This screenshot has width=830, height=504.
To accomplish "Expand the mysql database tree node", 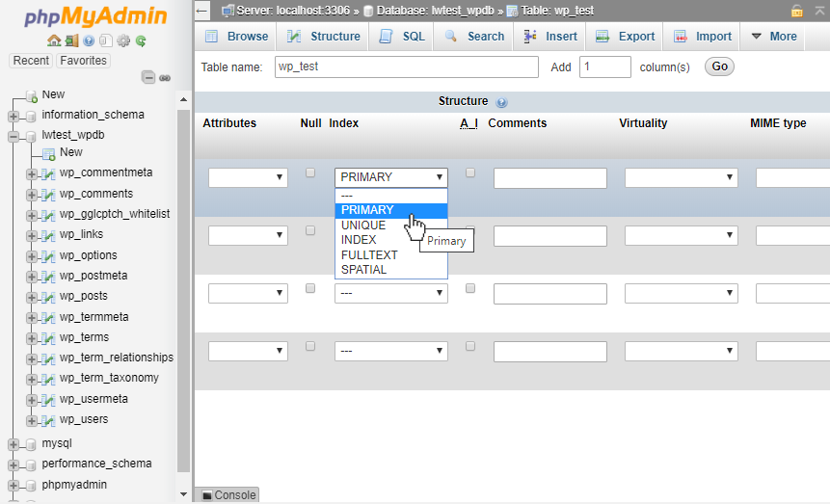I will 13,444.
